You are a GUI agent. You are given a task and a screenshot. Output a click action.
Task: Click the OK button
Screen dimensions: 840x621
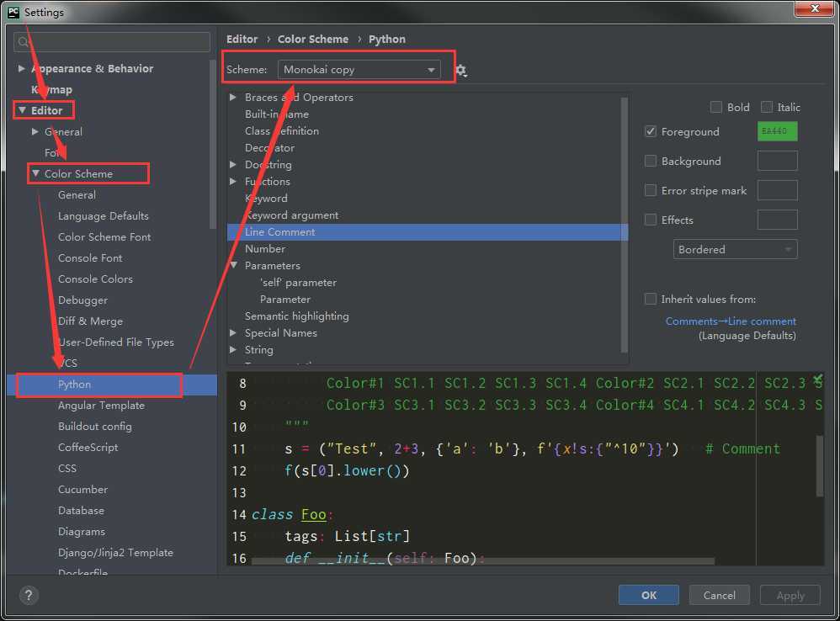pos(648,595)
